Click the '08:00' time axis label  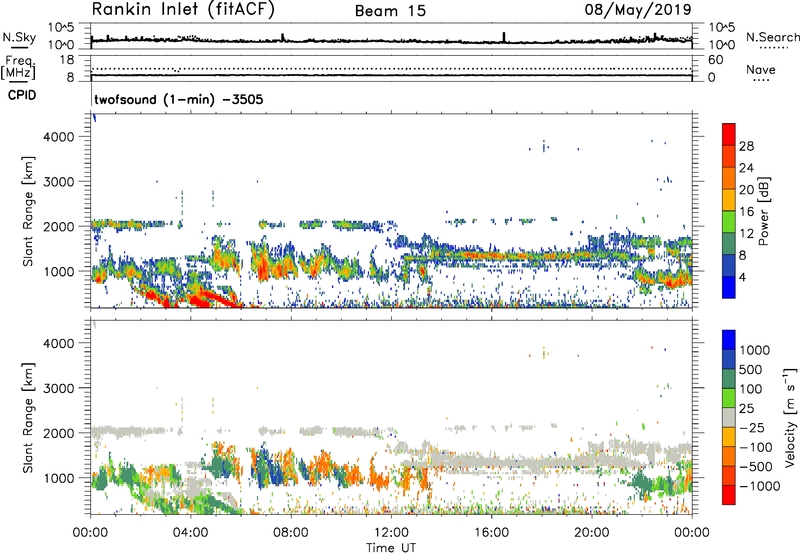291,533
